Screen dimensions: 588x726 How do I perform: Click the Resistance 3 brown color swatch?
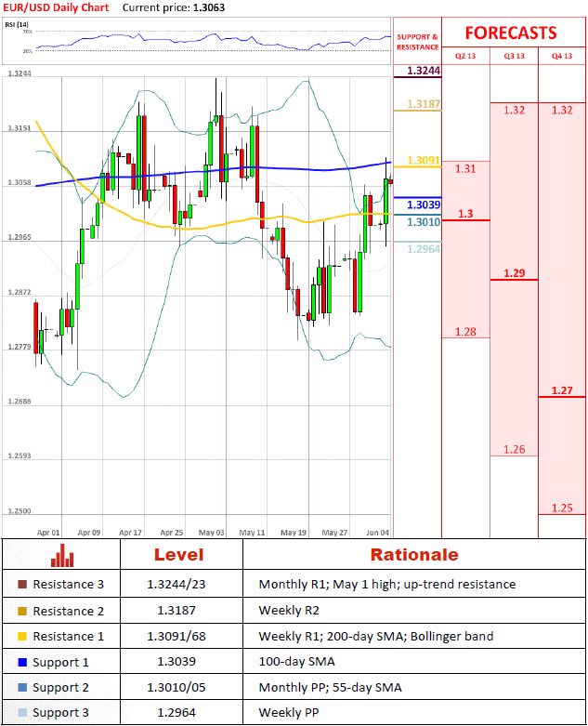22,585
